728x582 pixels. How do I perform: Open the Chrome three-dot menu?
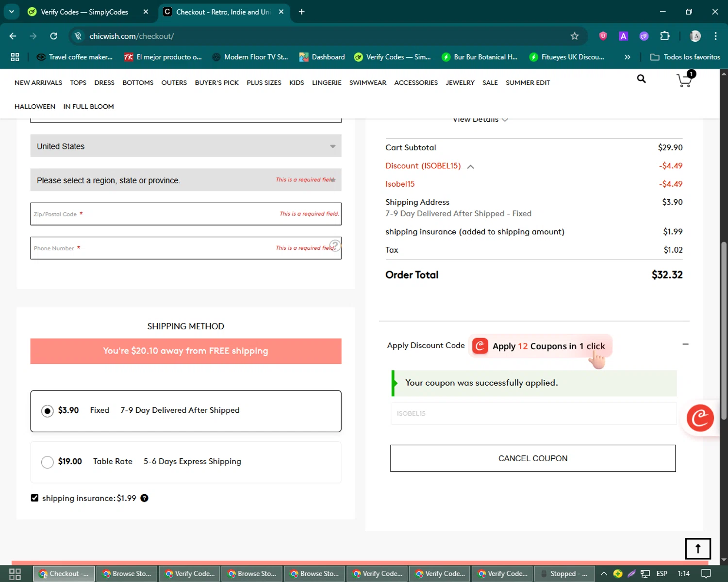pyautogui.click(x=715, y=36)
